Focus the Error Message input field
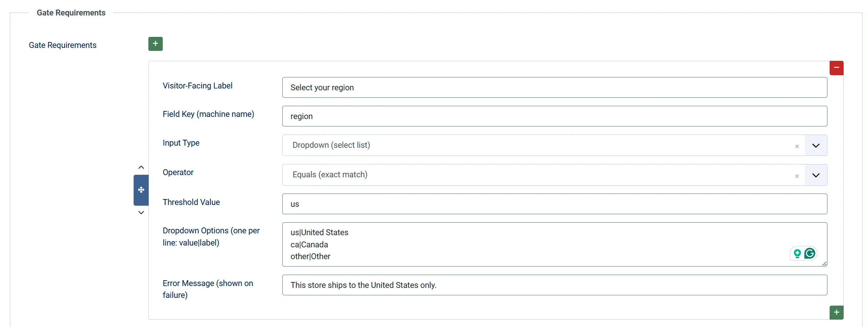Image resolution: width=868 pixels, height=327 pixels. [555, 285]
